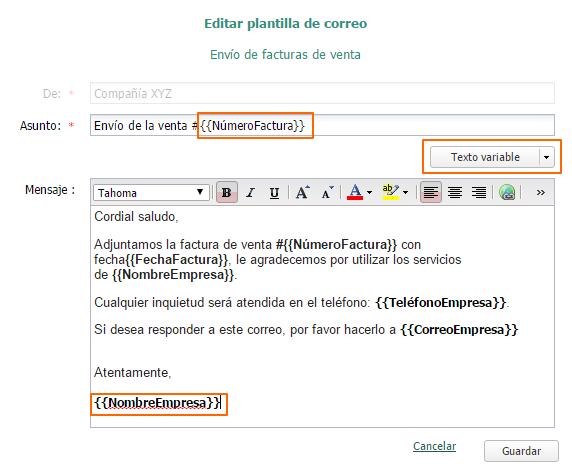Center align message text

click(x=455, y=192)
